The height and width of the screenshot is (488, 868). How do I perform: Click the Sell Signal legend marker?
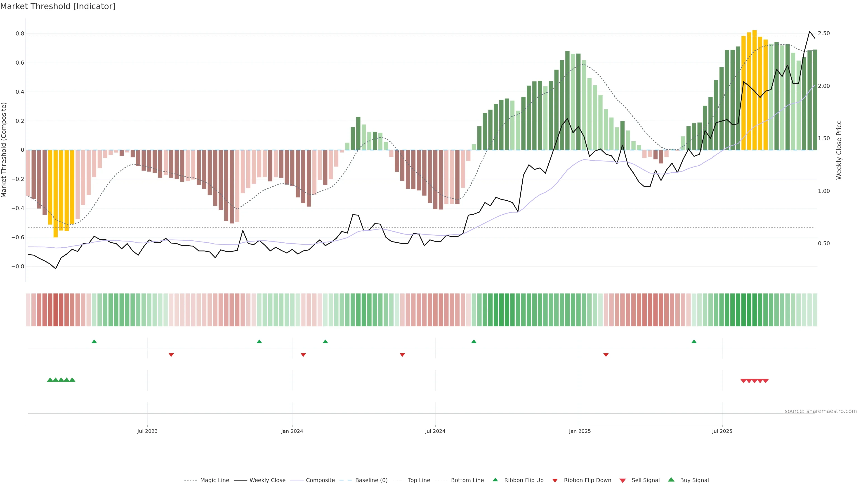[622, 480]
